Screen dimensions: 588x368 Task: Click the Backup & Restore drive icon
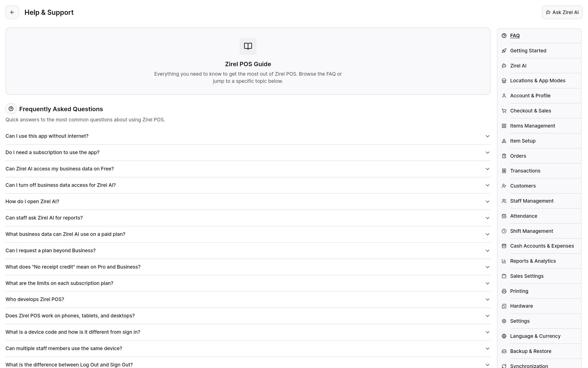504,351
